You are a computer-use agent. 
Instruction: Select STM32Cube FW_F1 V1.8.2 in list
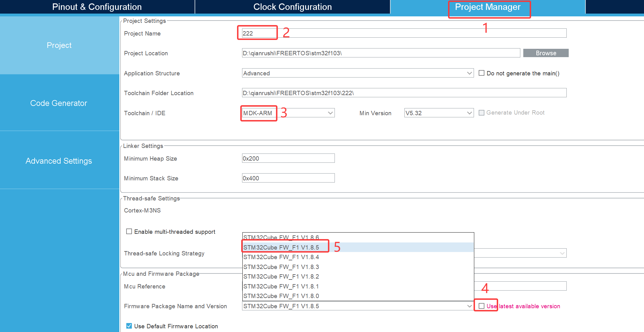(x=358, y=276)
